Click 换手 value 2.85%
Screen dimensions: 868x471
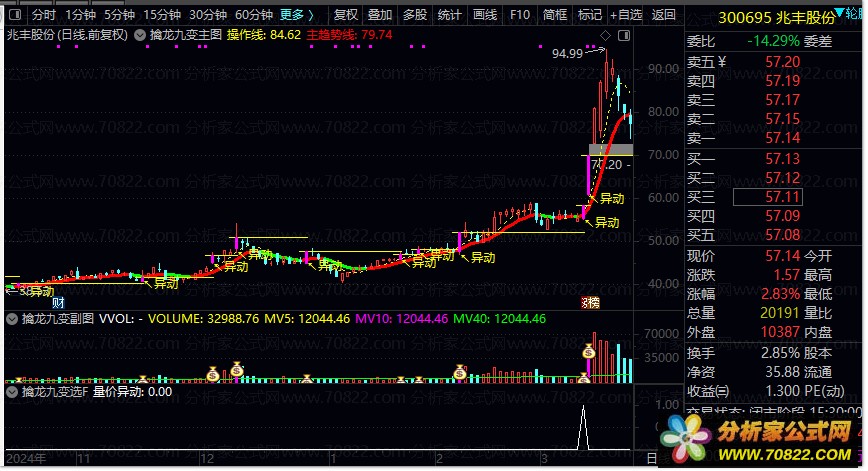click(x=781, y=353)
